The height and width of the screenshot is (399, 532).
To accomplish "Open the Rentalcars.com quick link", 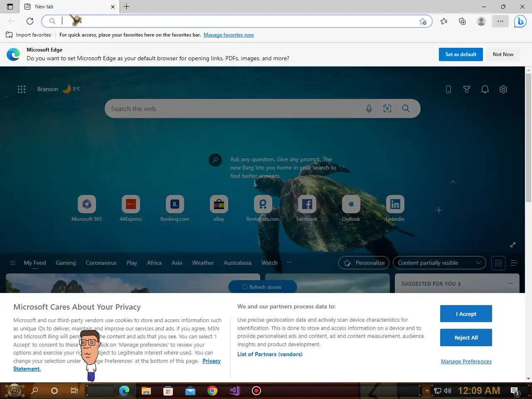I will click(x=263, y=208).
